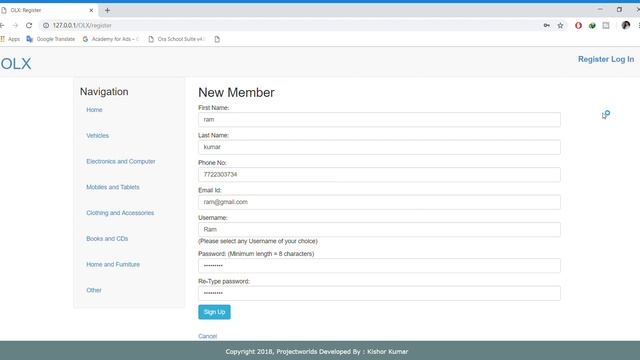The width and height of the screenshot is (640, 360).
Task: Open Google Translate bookmark
Action: point(51,39)
